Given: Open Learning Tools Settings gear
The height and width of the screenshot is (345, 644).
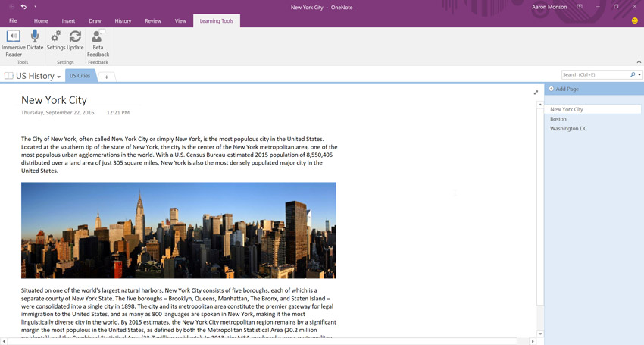Looking at the screenshot, I should (56, 40).
